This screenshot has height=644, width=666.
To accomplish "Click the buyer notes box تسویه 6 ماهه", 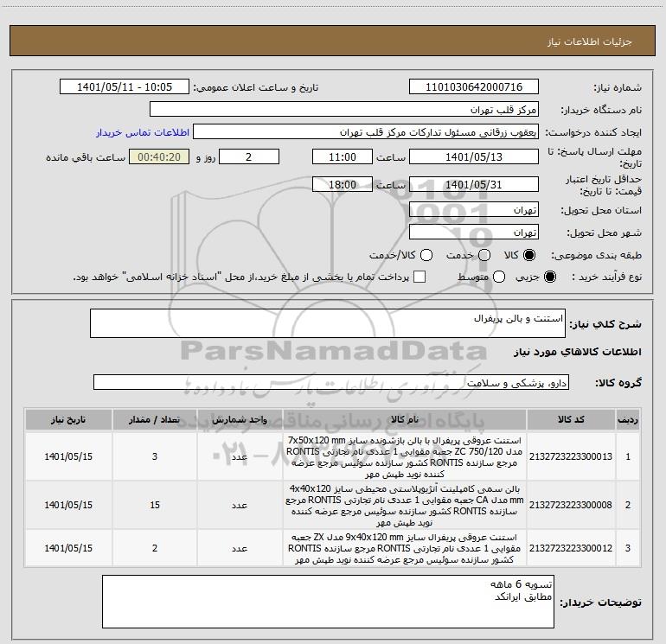I will [328, 602].
